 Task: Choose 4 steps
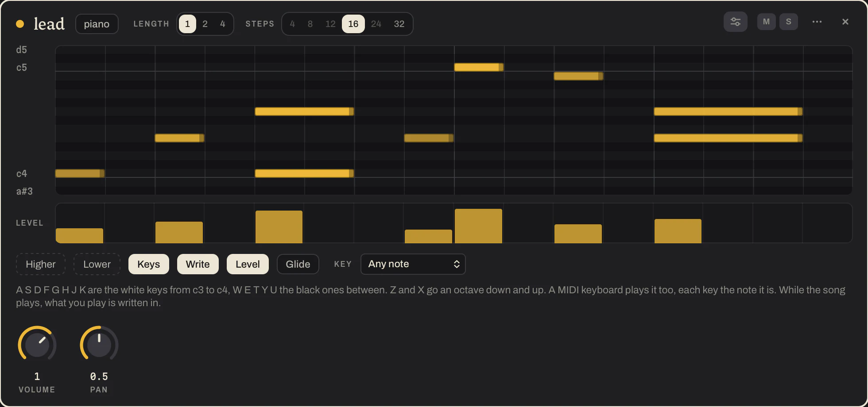coord(292,24)
